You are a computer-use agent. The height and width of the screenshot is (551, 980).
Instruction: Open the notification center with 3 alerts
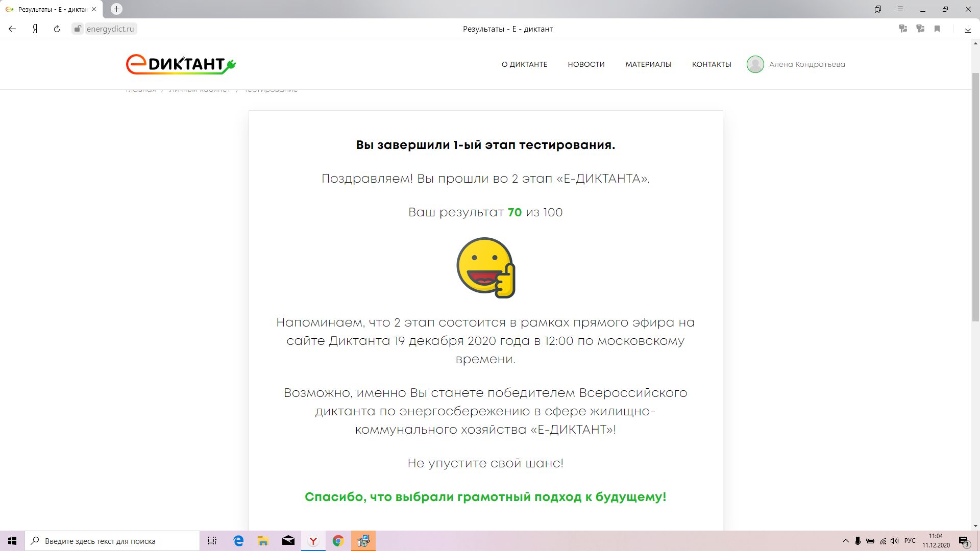pyautogui.click(x=964, y=541)
